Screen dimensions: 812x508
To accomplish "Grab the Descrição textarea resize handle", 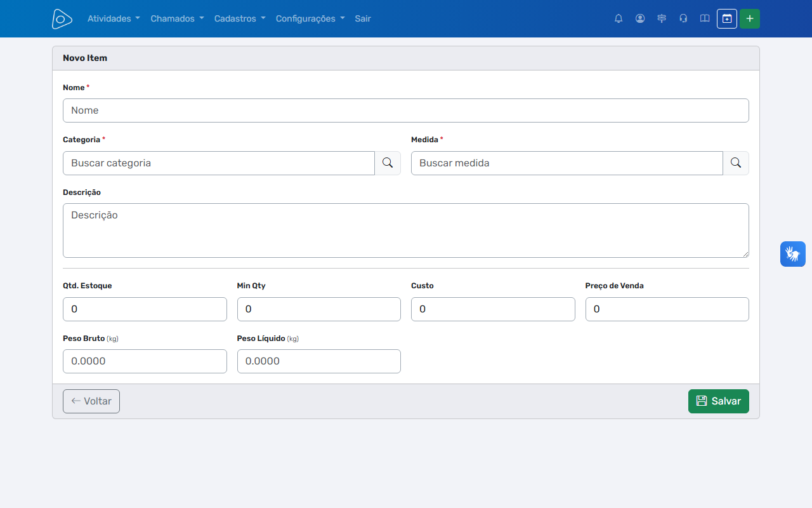I will click(x=745, y=253).
